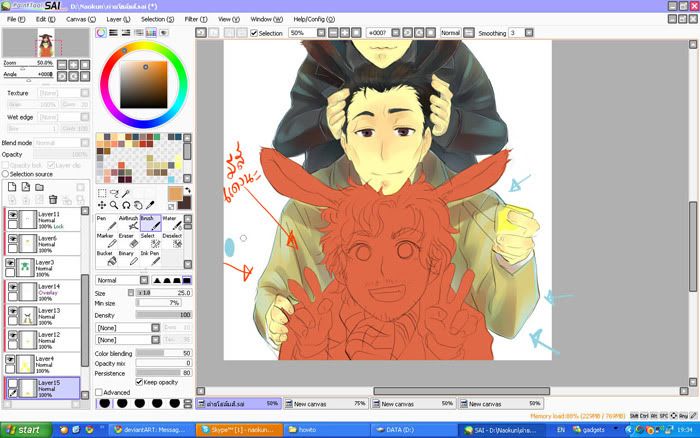This screenshot has height=438, width=700.
Task: Enable the Advanced settings checkbox
Action: pyautogui.click(x=99, y=393)
